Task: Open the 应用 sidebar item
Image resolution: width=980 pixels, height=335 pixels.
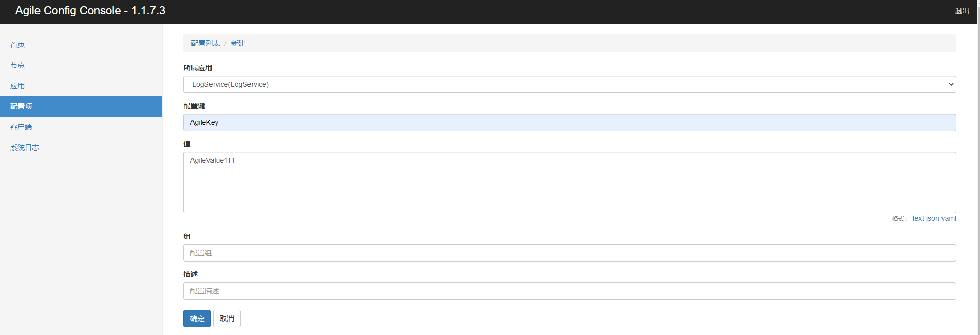Action: [x=17, y=86]
